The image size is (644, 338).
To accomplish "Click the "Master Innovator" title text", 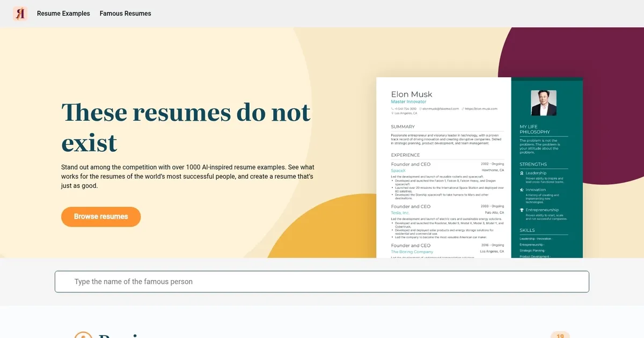I will [x=409, y=102].
